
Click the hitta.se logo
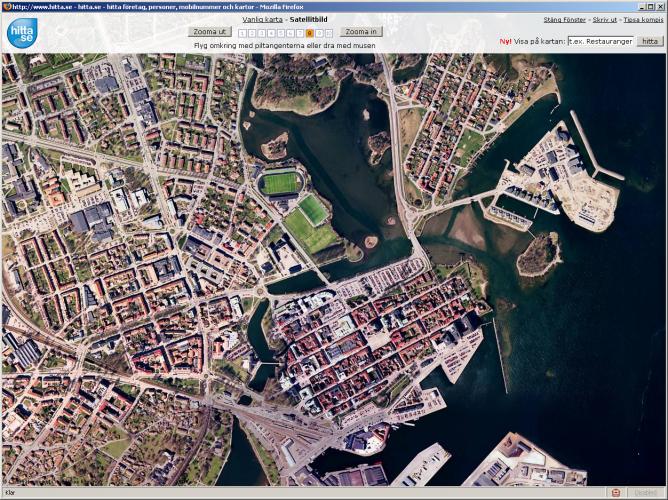(20, 32)
